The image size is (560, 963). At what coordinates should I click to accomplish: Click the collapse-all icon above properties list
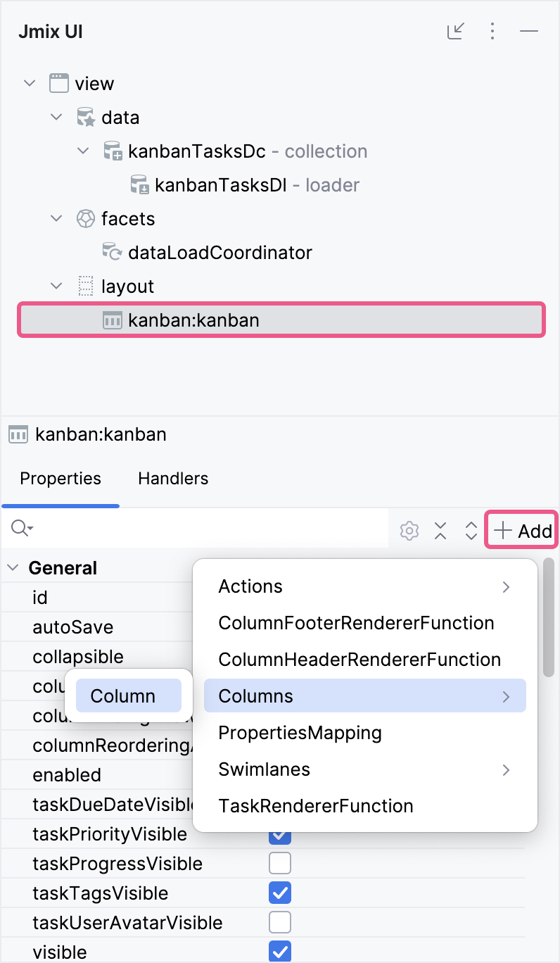[x=440, y=530]
